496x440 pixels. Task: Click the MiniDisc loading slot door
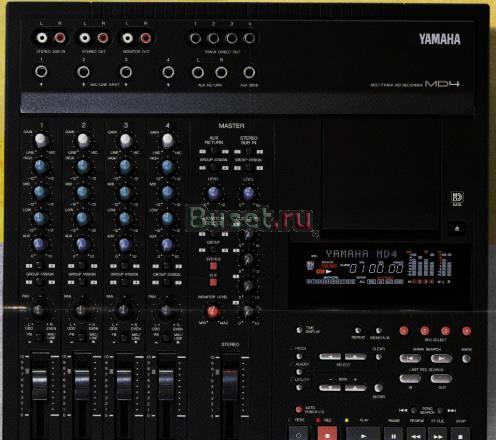382,176
